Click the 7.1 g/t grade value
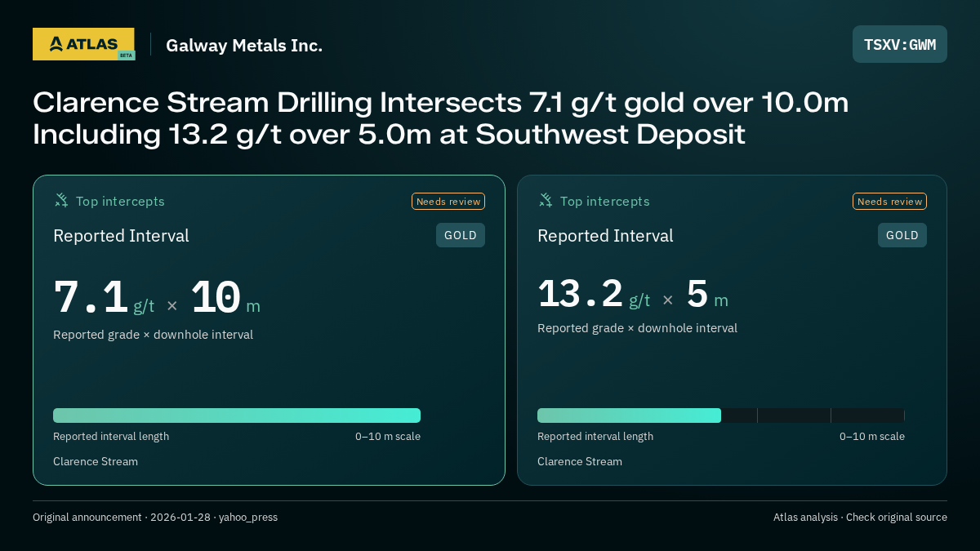The height and width of the screenshot is (551, 980). 104,298
